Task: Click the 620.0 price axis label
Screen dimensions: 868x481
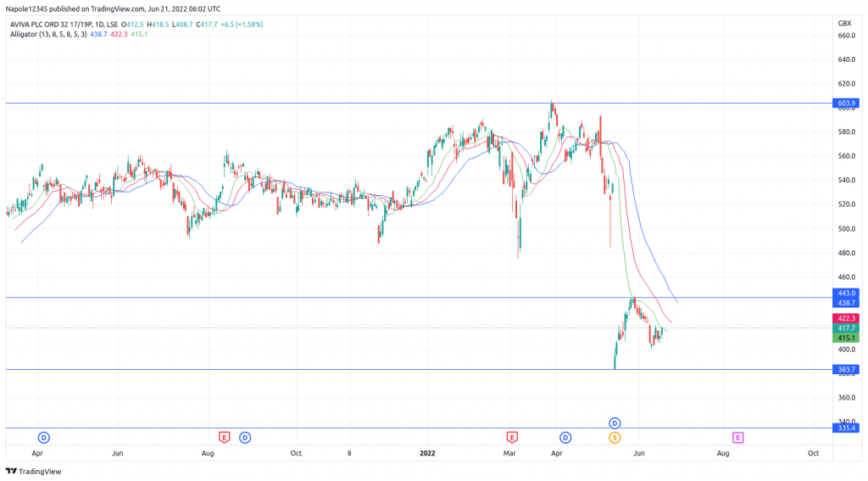Action: click(x=847, y=84)
